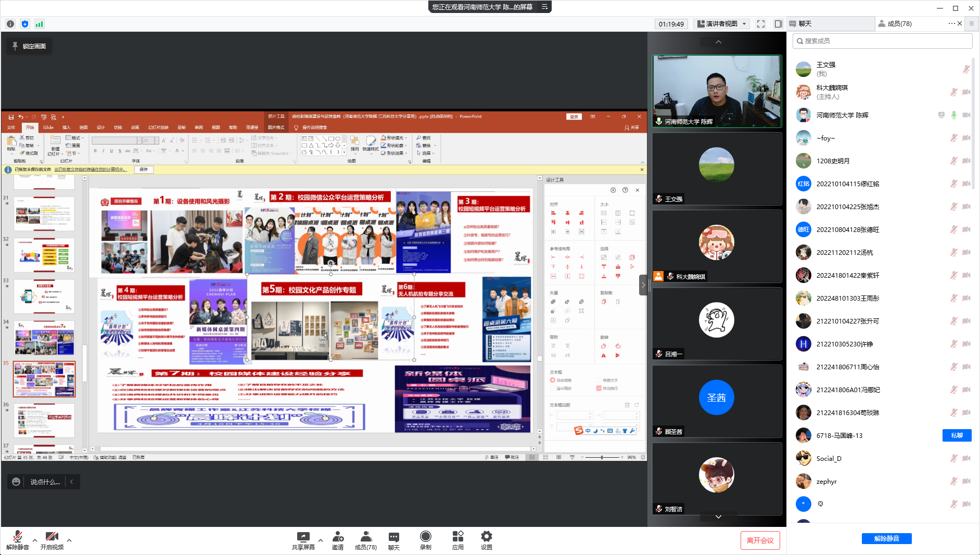
Task: Click 私聊 for 6718-马国峰-13
Action: (957, 435)
